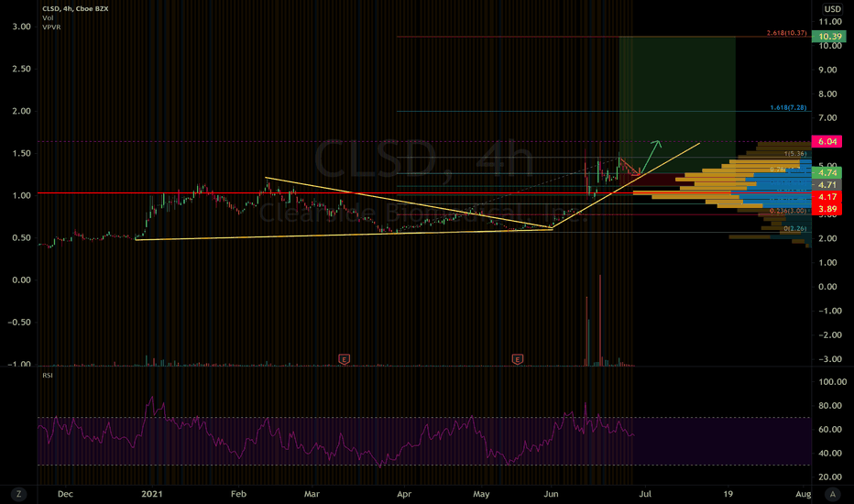Click the Jul label on time axis

[645, 494]
